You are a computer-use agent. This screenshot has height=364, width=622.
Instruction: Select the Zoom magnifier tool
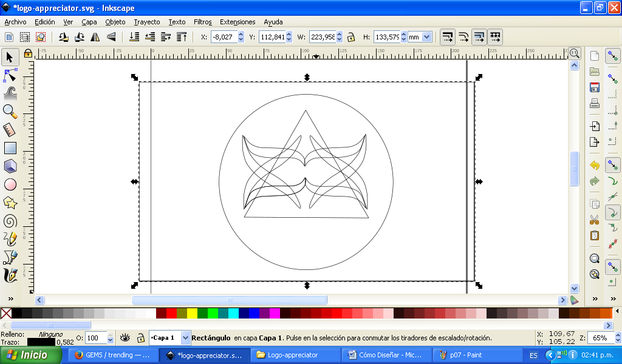click(x=10, y=112)
